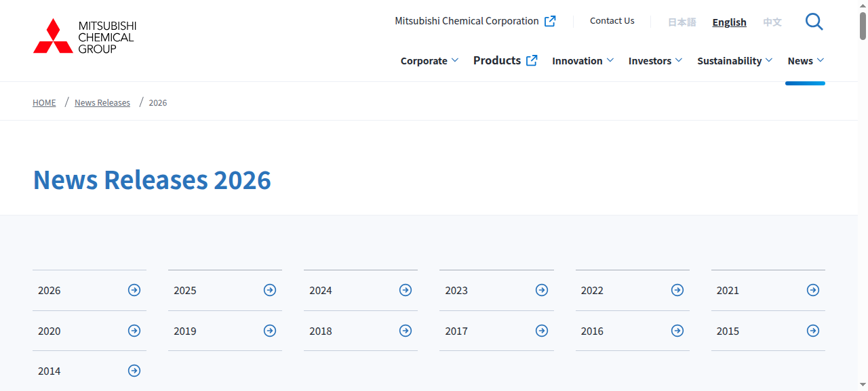Click the arrow icon in the 2015 row
The width and height of the screenshot is (868, 391).
pyautogui.click(x=813, y=331)
